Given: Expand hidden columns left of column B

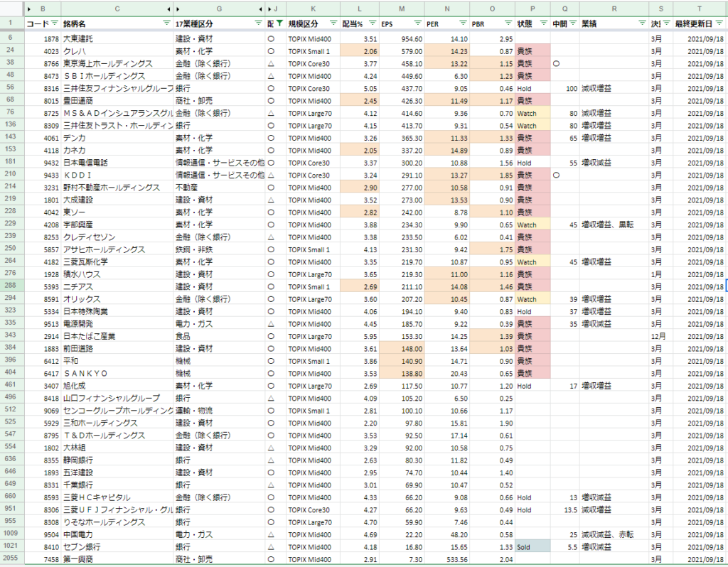Looking at the screenshot, I should [x=28, y=9].
